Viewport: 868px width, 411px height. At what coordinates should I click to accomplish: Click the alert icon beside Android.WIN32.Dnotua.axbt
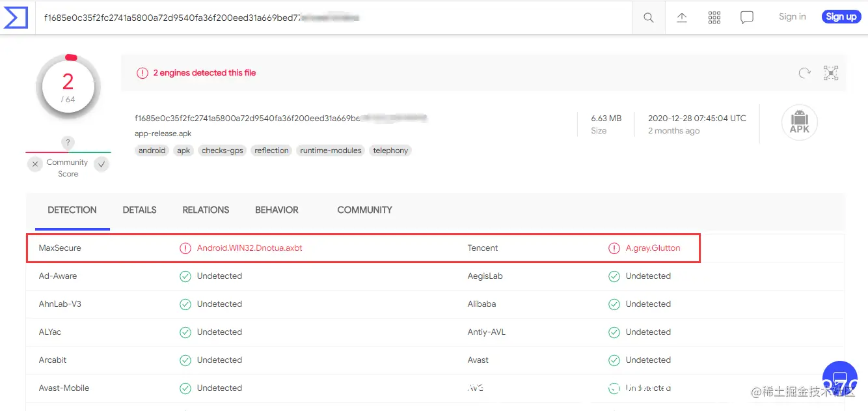185,248
